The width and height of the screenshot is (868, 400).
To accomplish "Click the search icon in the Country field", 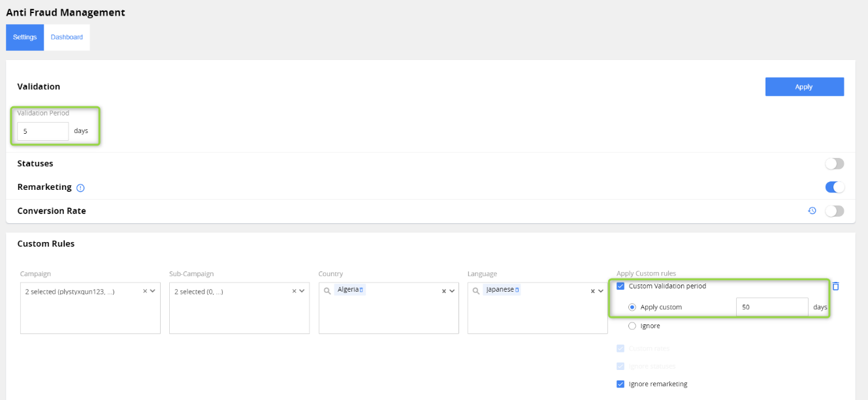I will [327, 289].
